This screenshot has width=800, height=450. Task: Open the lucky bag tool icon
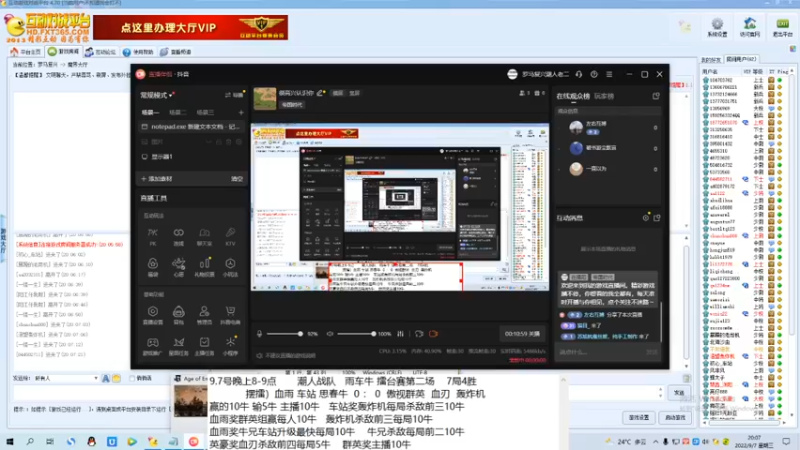pos(153,267)
